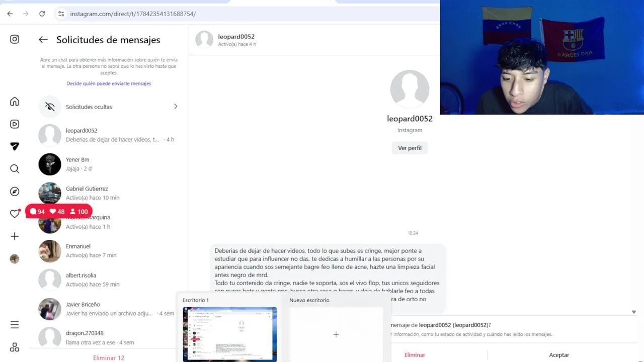Click large leopard0052 profile avatar
This screenshot has width=644, height=362.
(x=410, y=89)
